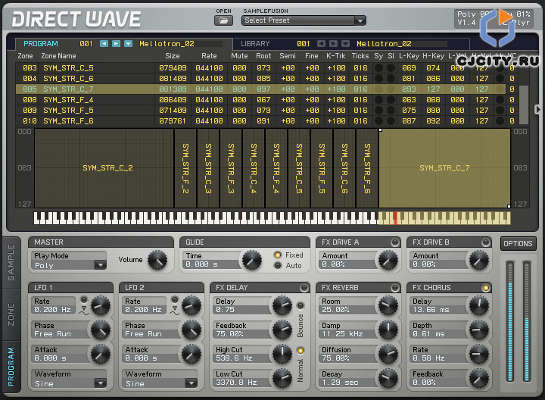Disable the FX Chorus power toggle
This screenshot has width=545, height=400.
[x=485, y=288]
